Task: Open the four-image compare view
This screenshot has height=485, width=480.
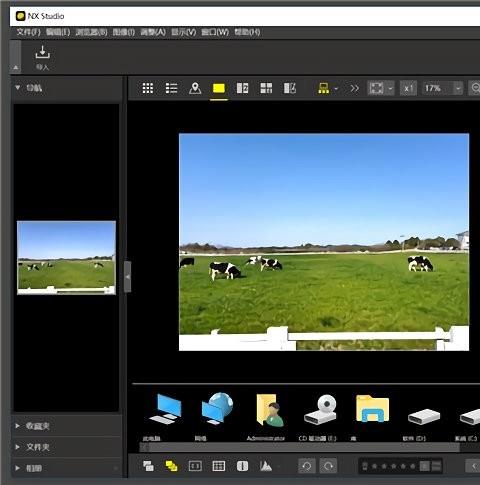Action: 266,88
